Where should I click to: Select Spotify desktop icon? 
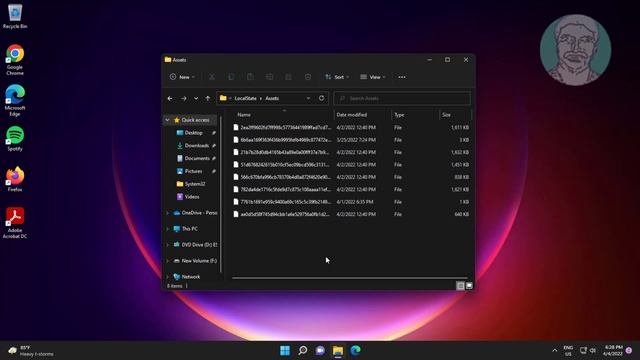(15, 139)
